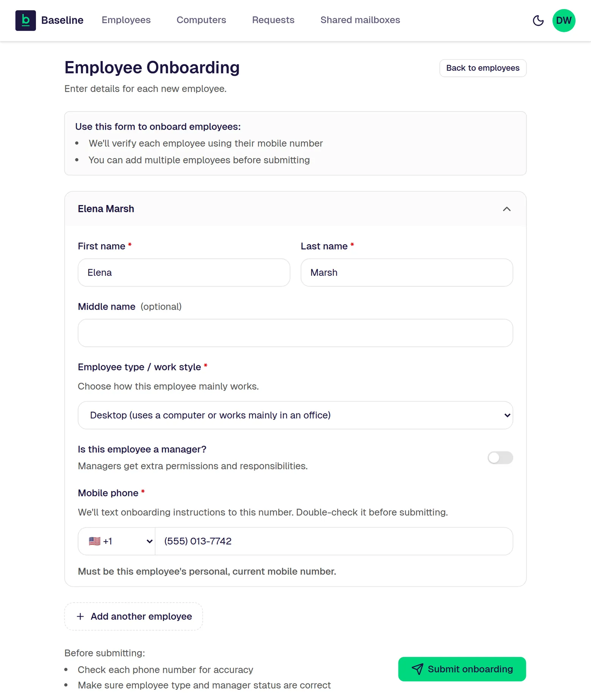Toggle the manager switch on

click(500, 458)
